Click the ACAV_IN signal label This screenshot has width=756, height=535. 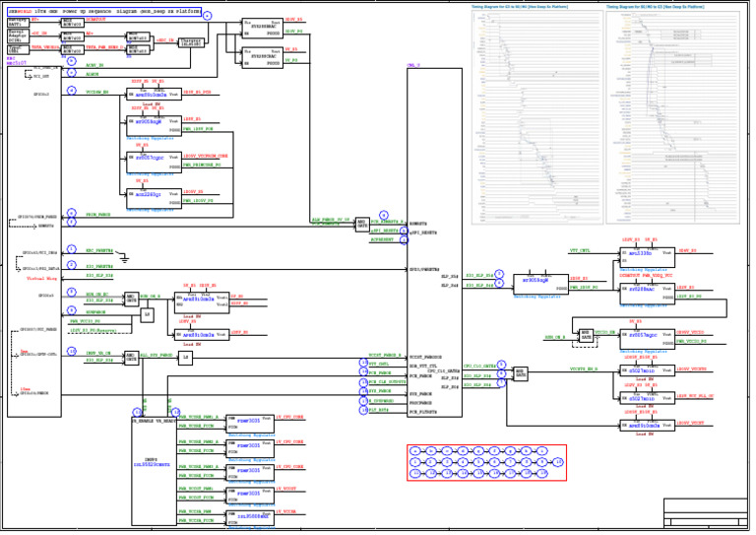tap(94, 65)
